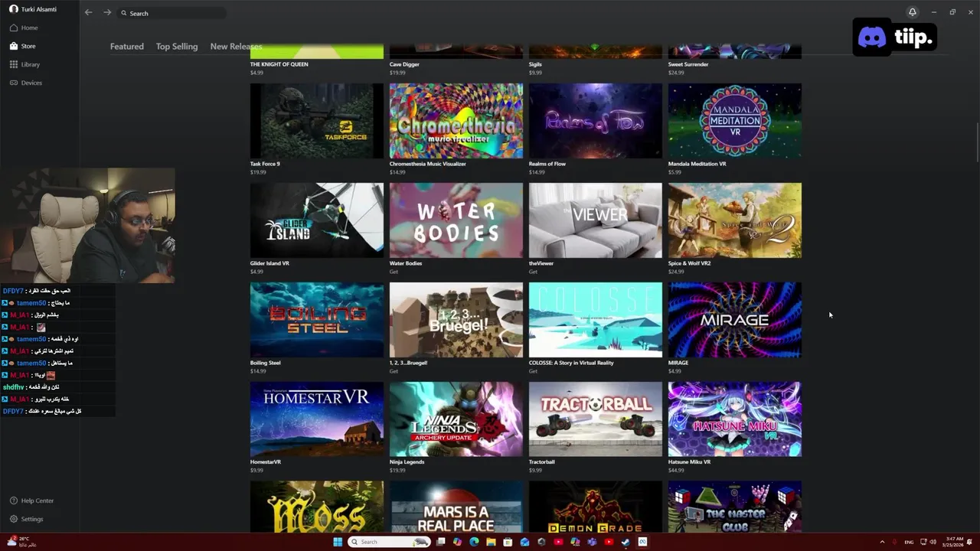Open the 1, 2, 3...Bruegel! tile

point(456,320)
